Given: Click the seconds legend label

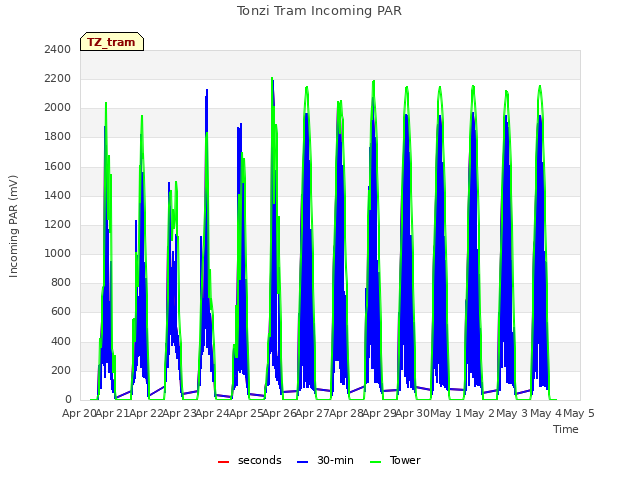Looking at the screenshot, I should pos(260,460).
